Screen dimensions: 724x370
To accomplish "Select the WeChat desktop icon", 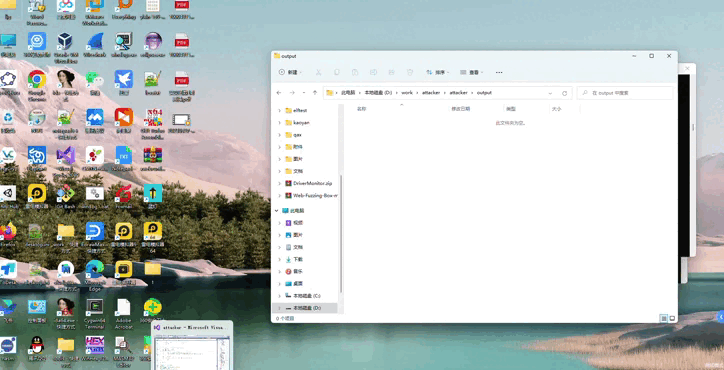I will click(95, 83).
